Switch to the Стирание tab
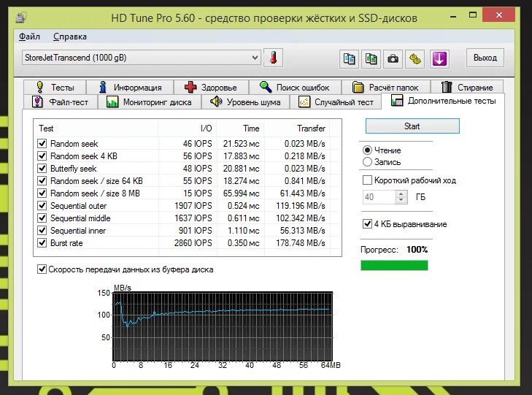This screenshot has height=395, width=532. point(467,87)
